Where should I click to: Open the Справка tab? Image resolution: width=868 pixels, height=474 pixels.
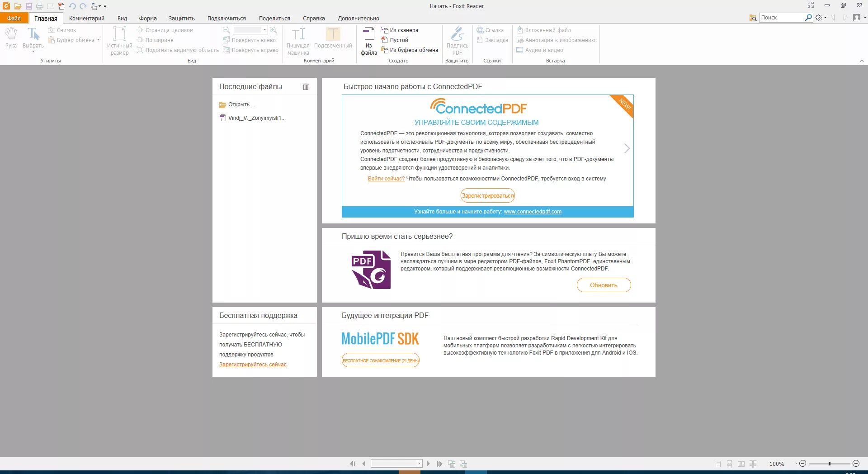[314, 19]
